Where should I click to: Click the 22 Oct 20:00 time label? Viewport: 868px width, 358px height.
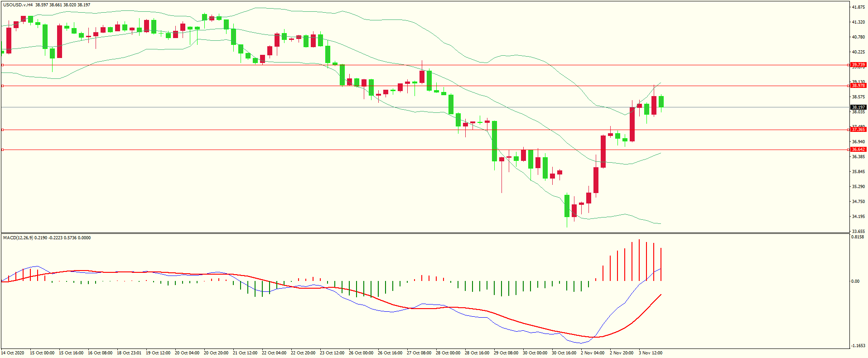[x=303, y=353]
